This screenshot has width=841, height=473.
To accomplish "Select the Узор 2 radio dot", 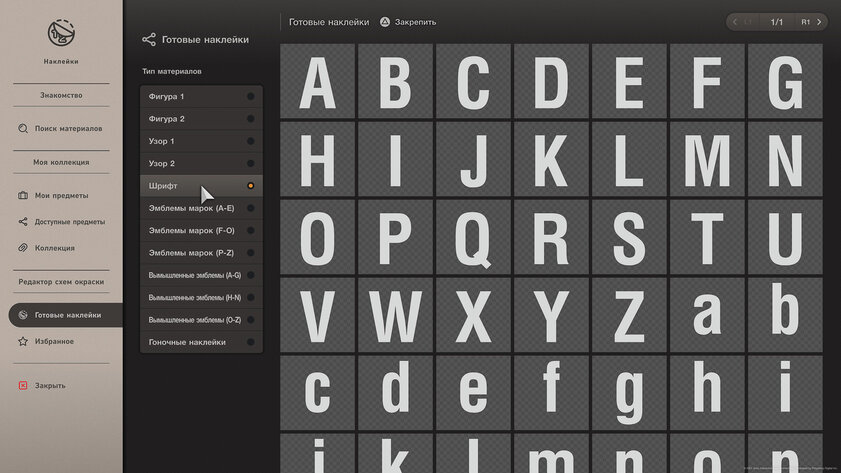I will [x=250, y=164].
